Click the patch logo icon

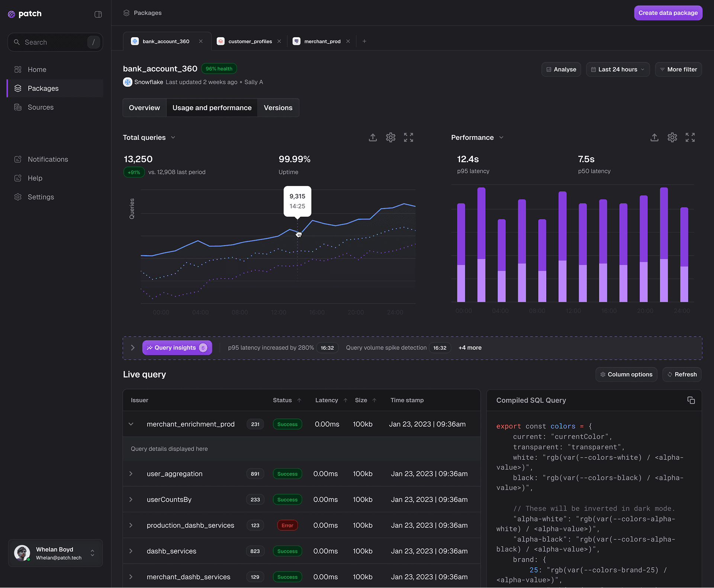12,14
